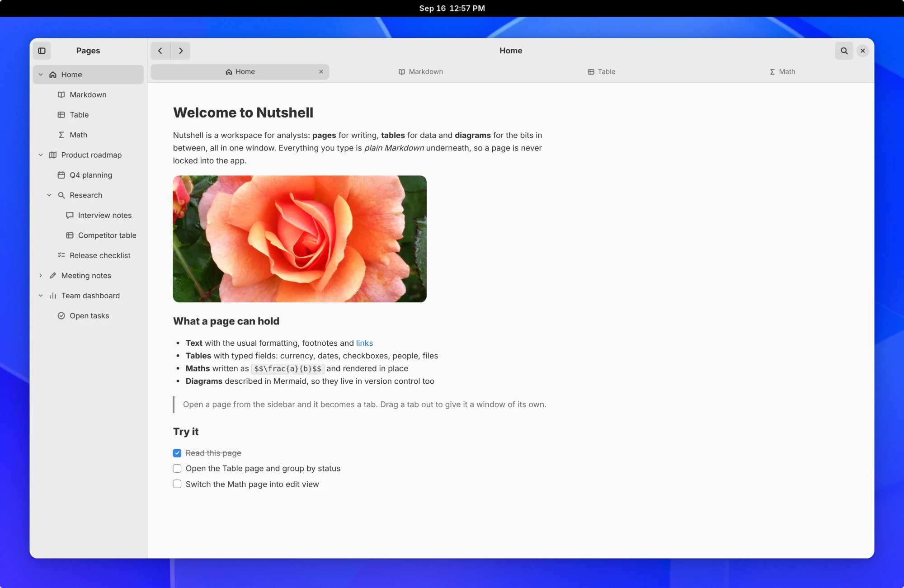Collapse the Research chevron
The height and width of the screenshot is (588, 904).
click(x=49, y=195)
